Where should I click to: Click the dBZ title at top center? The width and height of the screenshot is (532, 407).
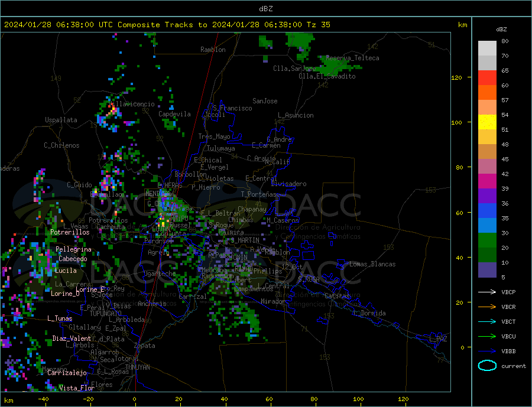tap(265, 9)
